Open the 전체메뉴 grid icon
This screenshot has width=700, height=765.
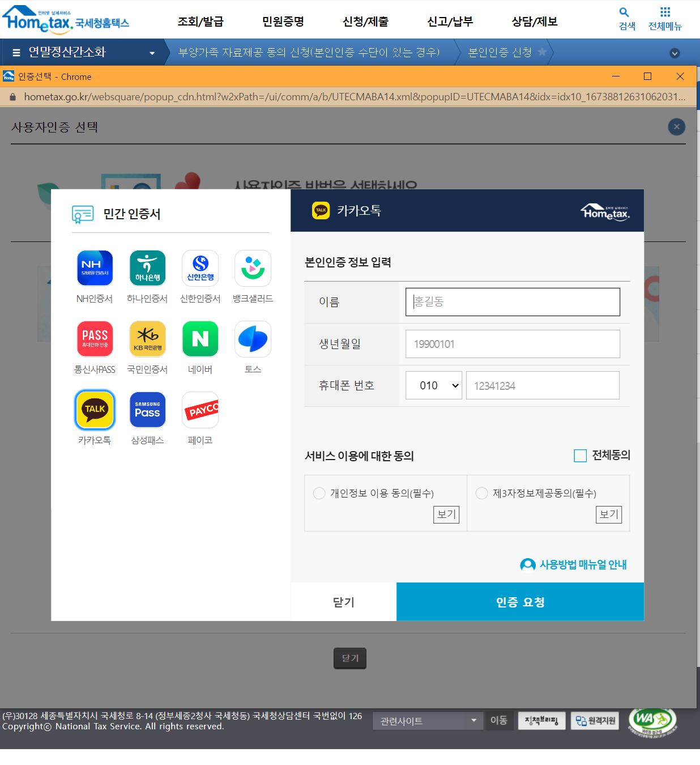[x=665, y=12]
